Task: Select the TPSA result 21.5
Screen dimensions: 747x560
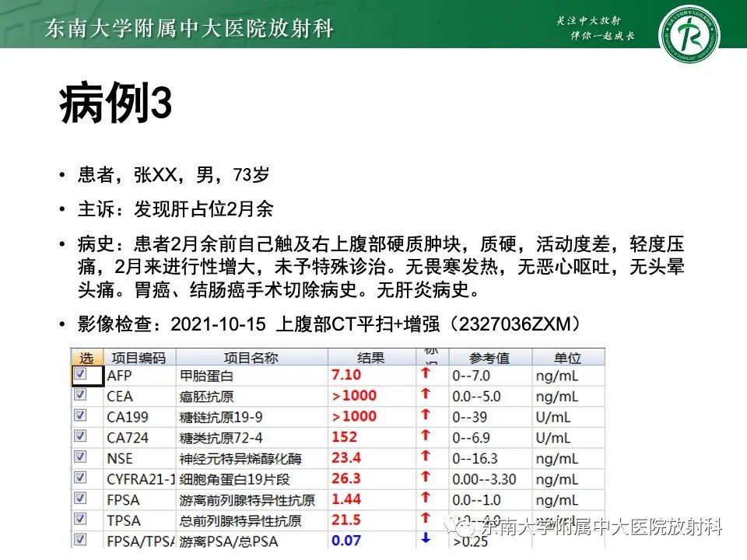Action: [x=345, y=520]
